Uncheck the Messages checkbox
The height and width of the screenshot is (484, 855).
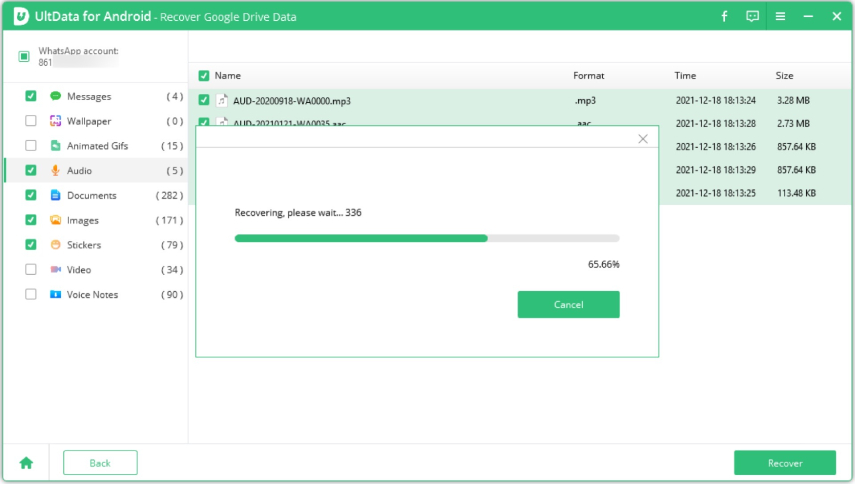(x=31, y=96)
